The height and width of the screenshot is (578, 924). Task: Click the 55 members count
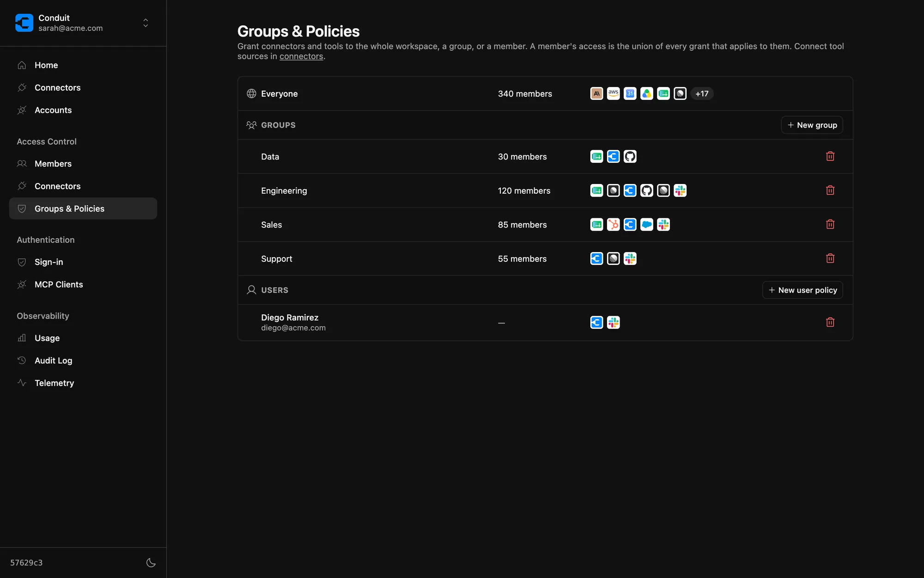tap(522, 258)
